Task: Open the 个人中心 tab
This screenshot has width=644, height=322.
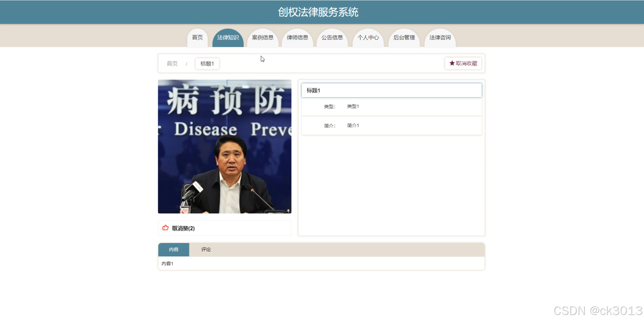Action: coord(368,38)
